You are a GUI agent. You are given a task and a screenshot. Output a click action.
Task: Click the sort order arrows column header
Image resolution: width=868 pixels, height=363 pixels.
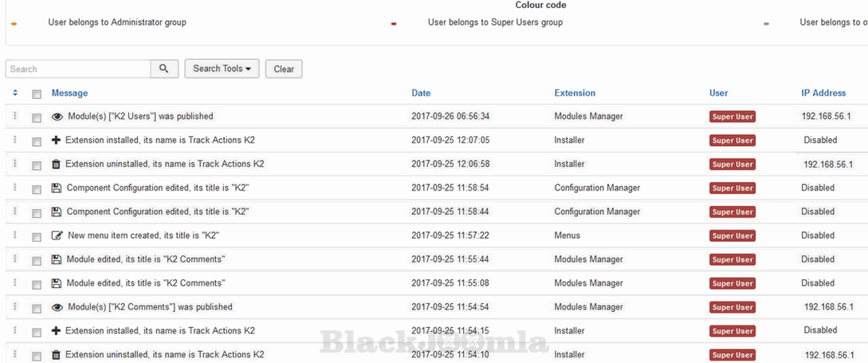(x=15, y=93)
